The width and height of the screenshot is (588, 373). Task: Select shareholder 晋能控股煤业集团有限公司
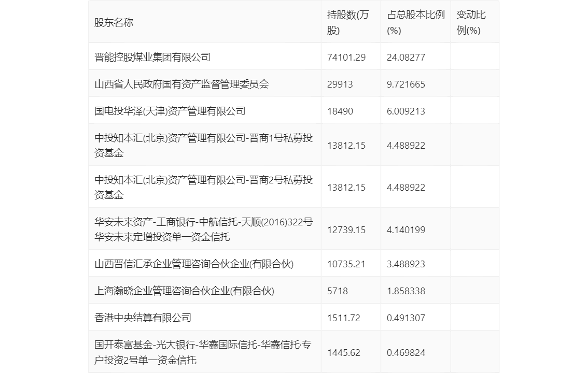152,58
